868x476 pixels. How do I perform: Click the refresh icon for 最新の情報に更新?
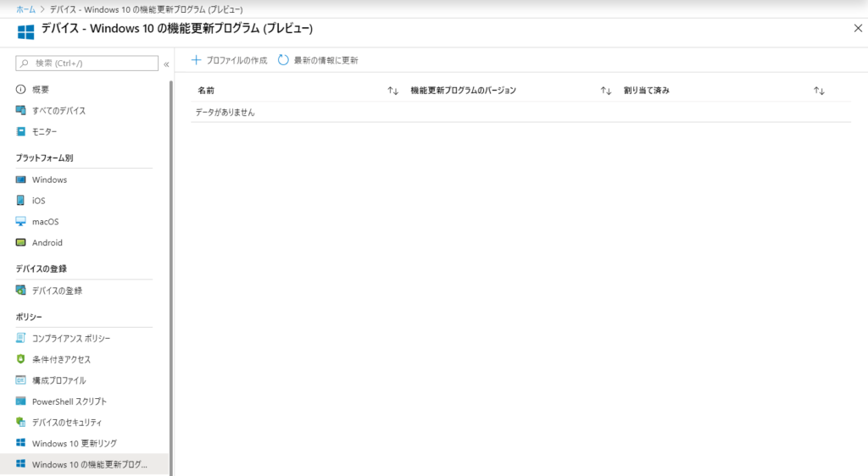(283, 59)
